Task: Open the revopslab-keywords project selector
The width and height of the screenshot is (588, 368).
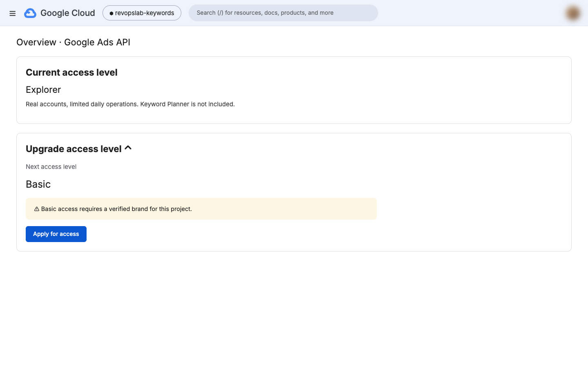Action: pyautogui.click(x=142, y=13)
